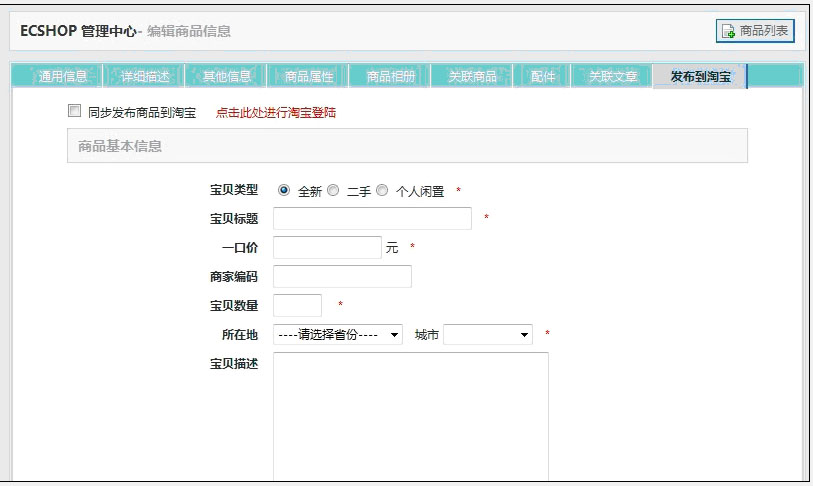Viewport: 813px width, 486px height.
Task: Click the 宝贝标题 input field
Action: click(372, 219)
